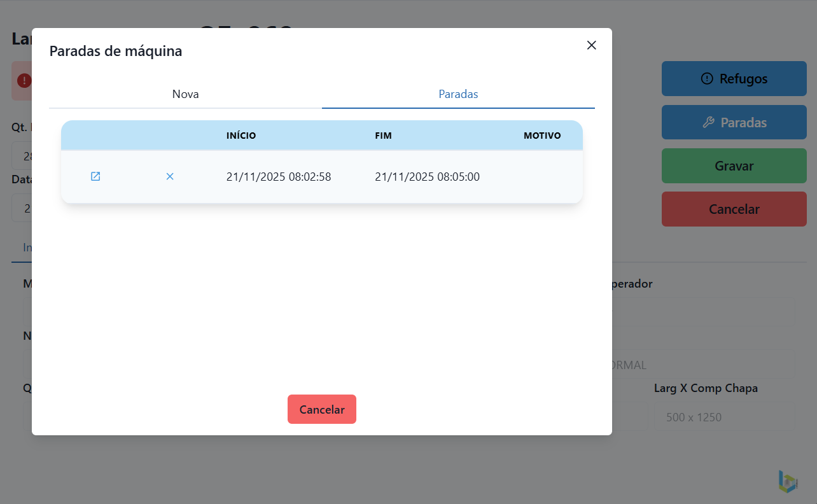
Task: Select the start time 21/11/2025 08:02:58
Action: tap(279, 177)
